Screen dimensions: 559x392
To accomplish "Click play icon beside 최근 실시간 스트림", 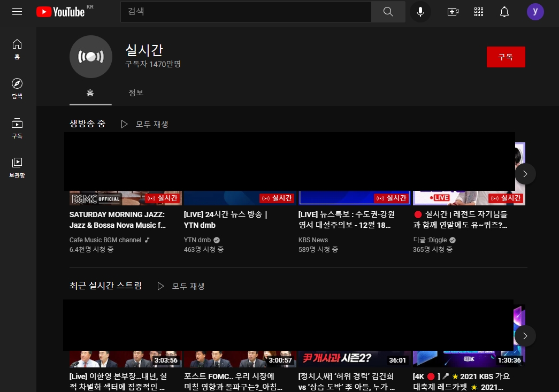I will [160, 286].
